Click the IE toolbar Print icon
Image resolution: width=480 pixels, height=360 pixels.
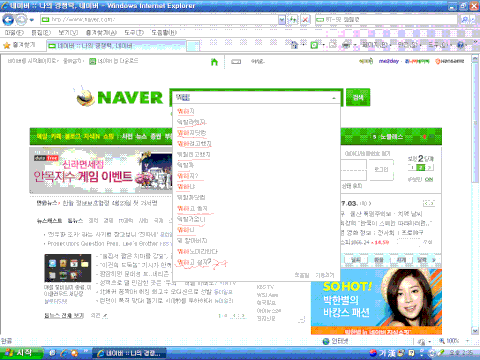click(347, 45)
